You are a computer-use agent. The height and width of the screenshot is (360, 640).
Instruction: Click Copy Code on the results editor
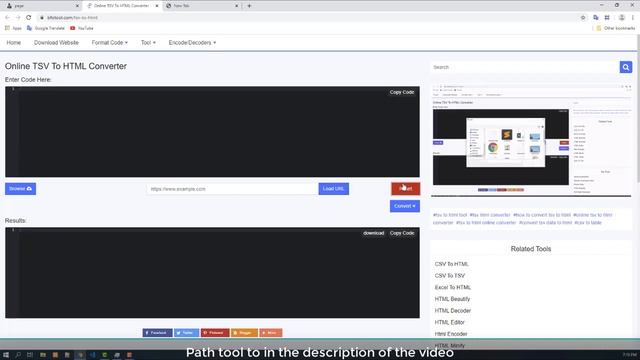coord(402,233)
